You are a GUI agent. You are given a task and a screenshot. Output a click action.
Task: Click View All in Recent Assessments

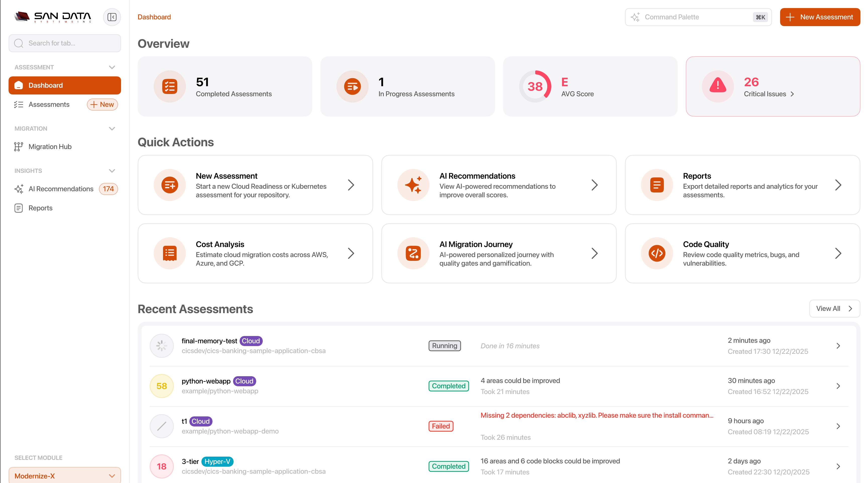tap(834, 308)
